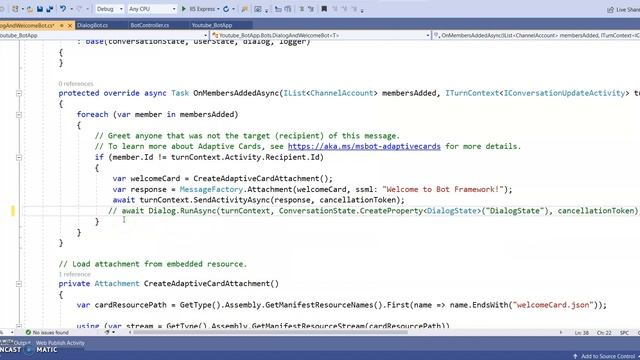Click the "welcomeCard.json" string
640x360 pixels.
coord(553,305)
